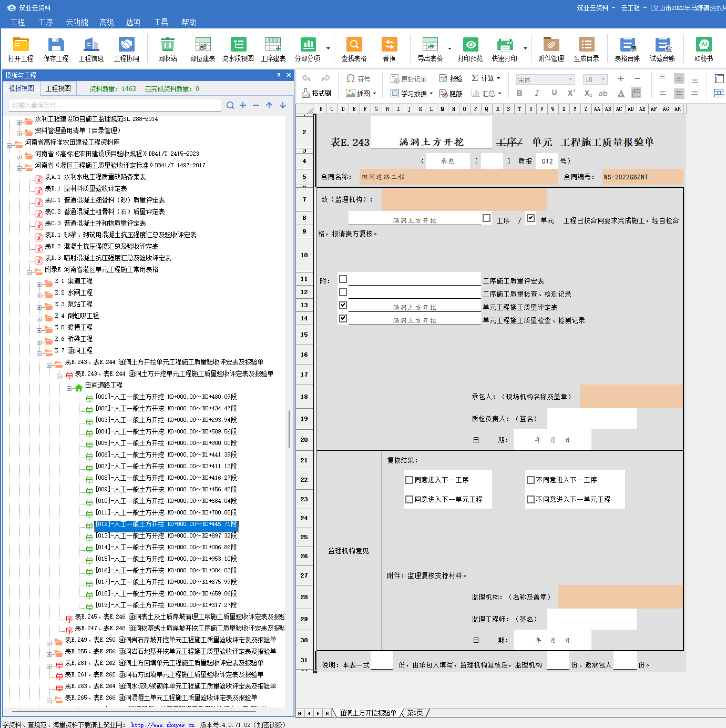Check the 工序施工质量评定表 checkbox
This screenshot has height=728, width=726.
tap(343, 279)
